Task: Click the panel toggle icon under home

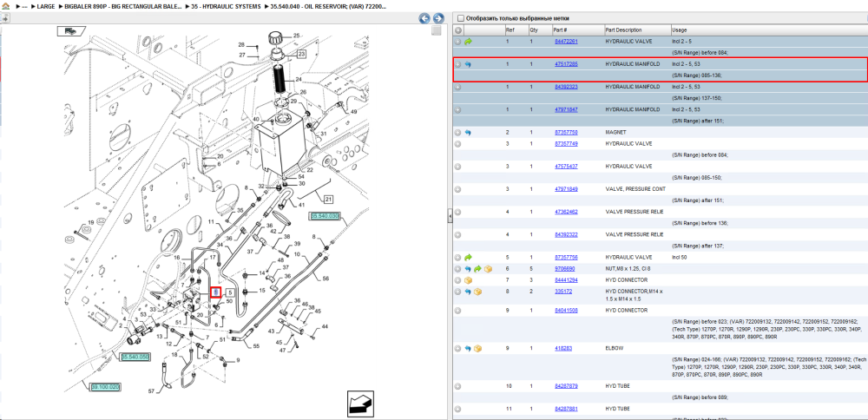Action: click(x=5, y=17)
